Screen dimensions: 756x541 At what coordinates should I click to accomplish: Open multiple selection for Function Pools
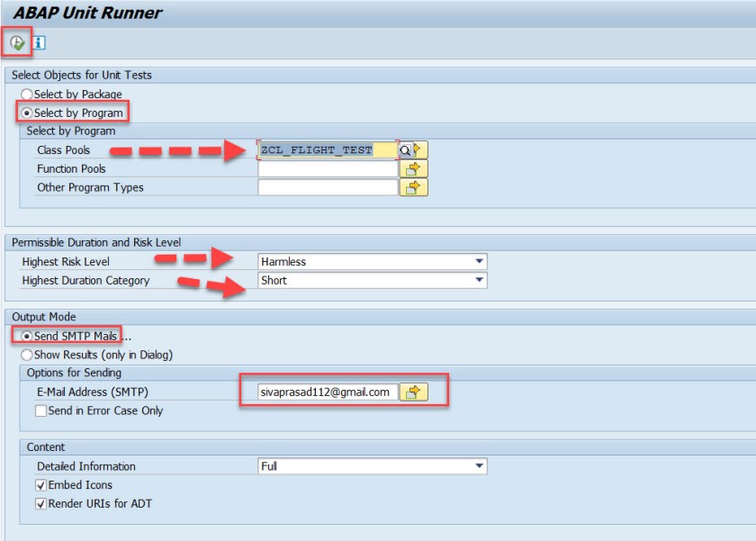(x=413, y=168)
